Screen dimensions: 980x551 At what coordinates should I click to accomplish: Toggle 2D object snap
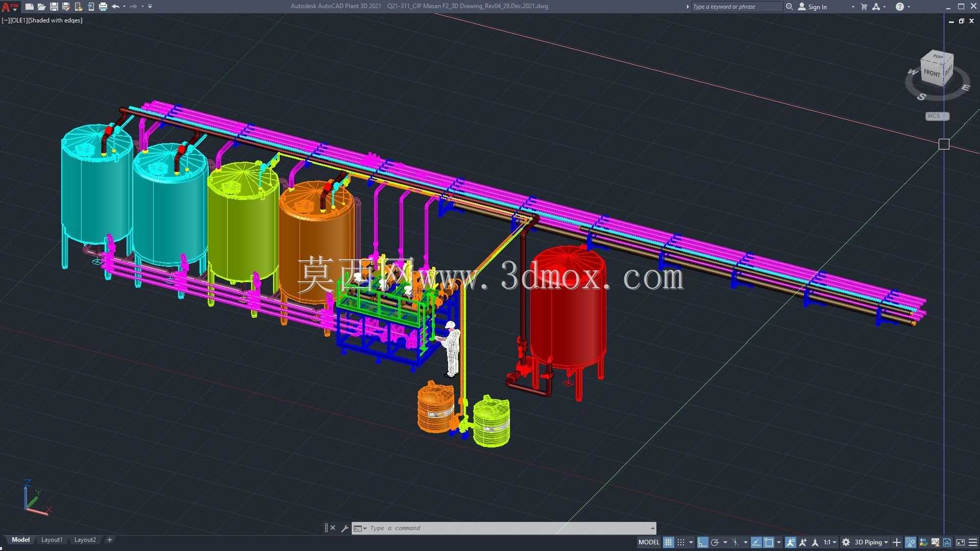[769, 542]
